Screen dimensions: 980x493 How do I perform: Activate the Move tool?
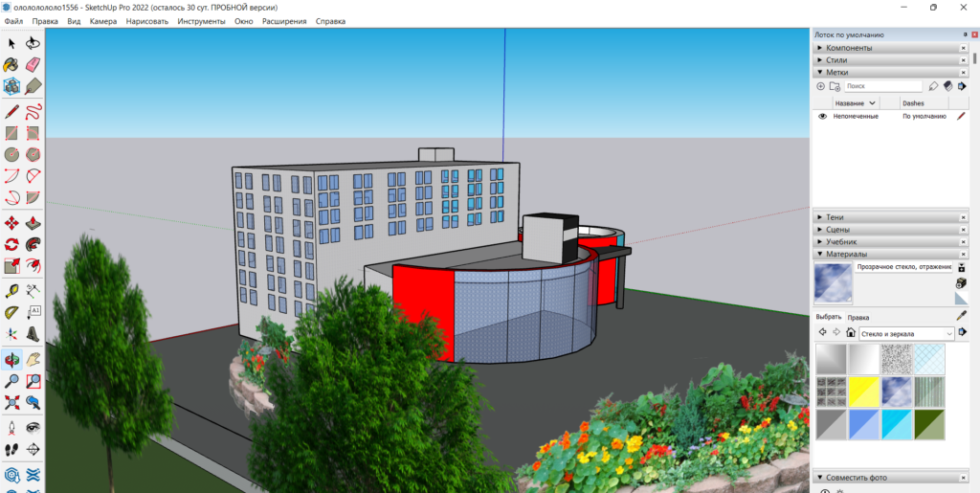pos(11,223)
